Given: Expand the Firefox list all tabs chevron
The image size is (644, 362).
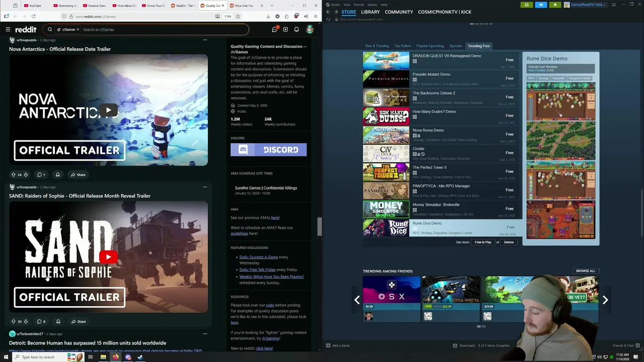Looking at the screenshot, I should (272, 6).
